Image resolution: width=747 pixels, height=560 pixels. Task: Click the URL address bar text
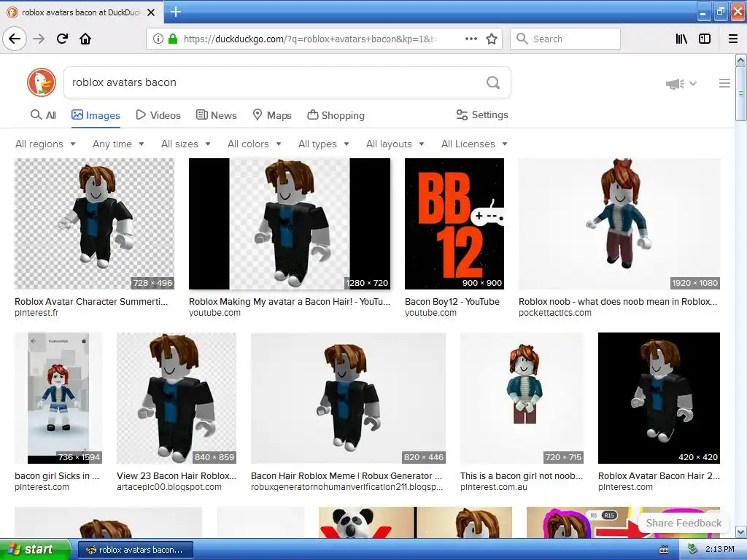pos(310,39)
